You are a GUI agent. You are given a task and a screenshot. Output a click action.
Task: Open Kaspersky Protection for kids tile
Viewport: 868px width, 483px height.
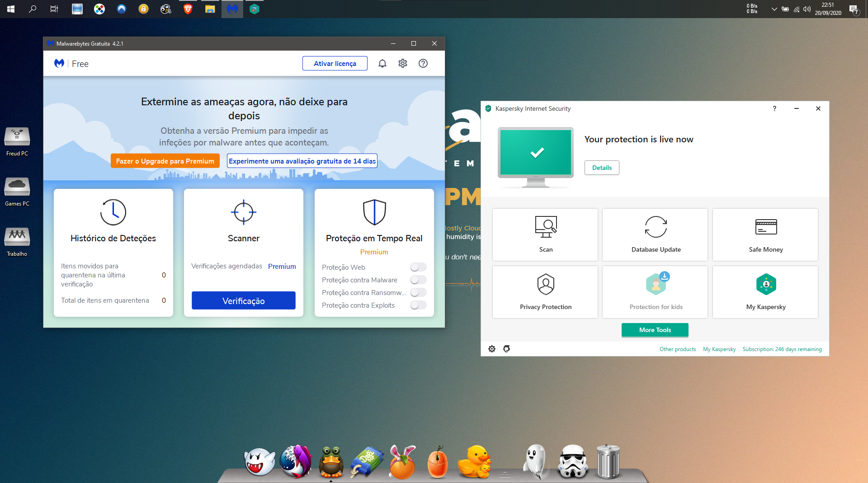[655, 292]
